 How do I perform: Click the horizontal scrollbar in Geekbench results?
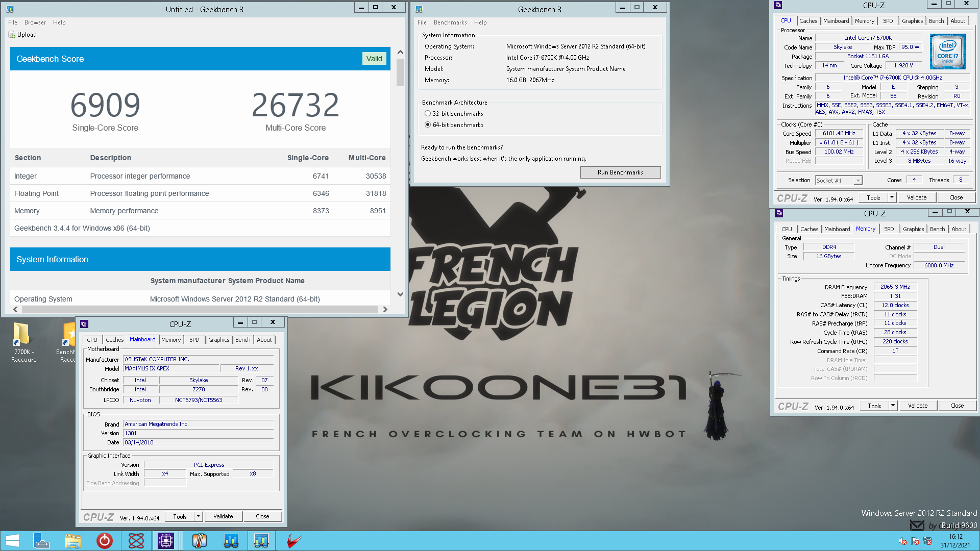200,309
